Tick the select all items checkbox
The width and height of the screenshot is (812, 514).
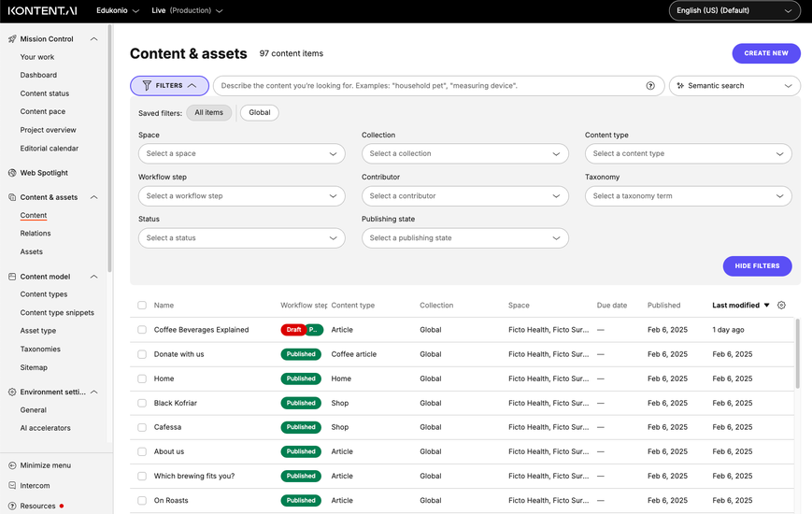142,306
